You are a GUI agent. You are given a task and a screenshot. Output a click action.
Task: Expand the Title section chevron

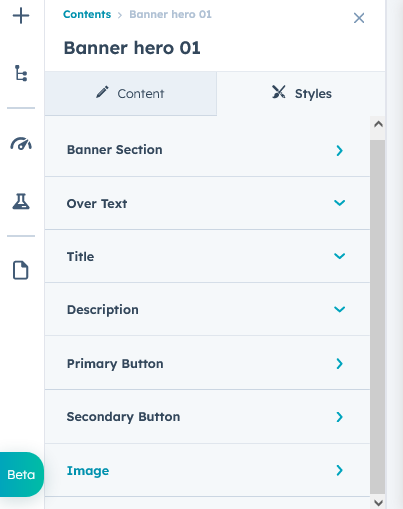tap(340, 256)
